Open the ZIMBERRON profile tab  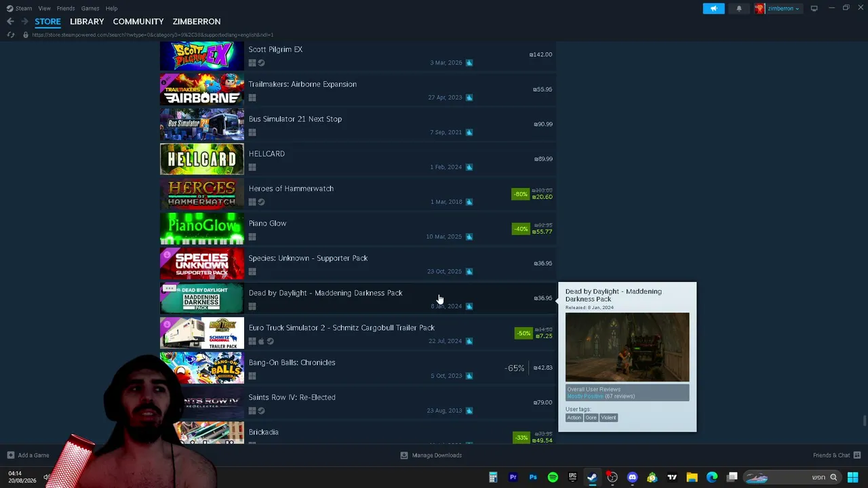pos(197,22)
